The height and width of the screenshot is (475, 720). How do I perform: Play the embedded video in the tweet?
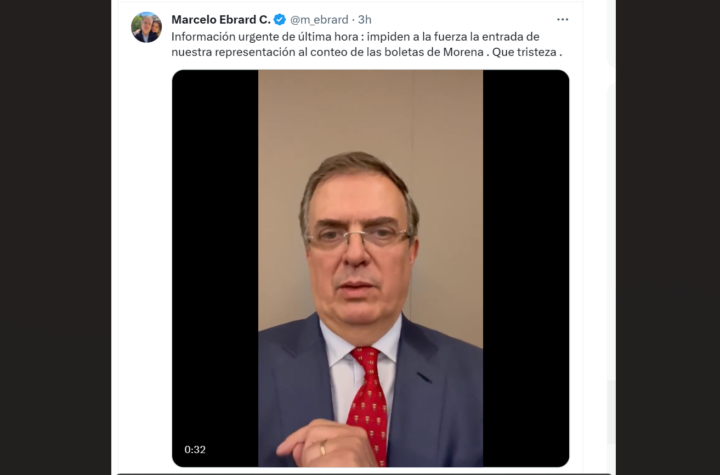(371, 268)
